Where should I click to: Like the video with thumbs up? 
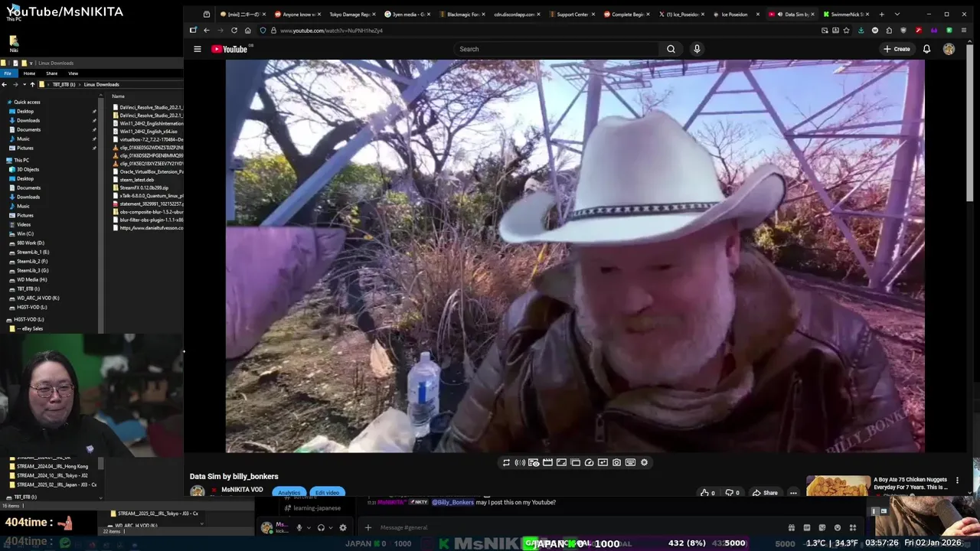(x=704, y=493)
